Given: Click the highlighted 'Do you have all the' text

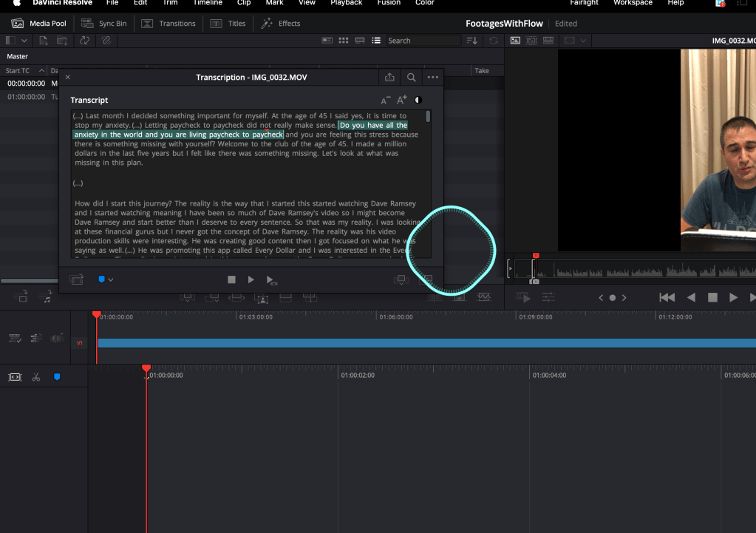Looking at the screenshot, I should 373,126.
